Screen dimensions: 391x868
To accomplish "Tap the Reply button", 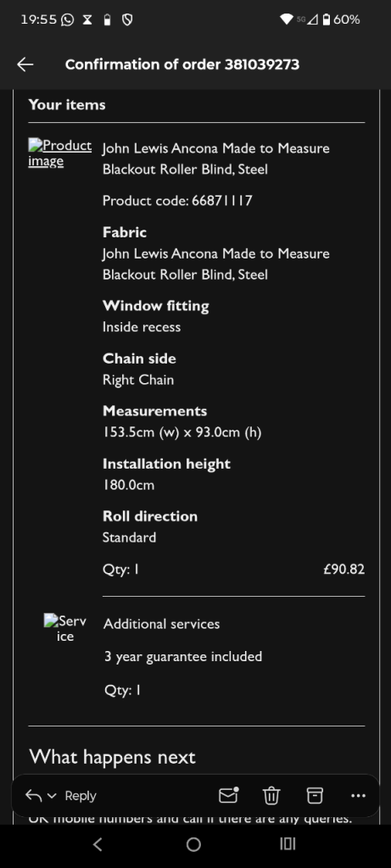I will coord(81,795).
